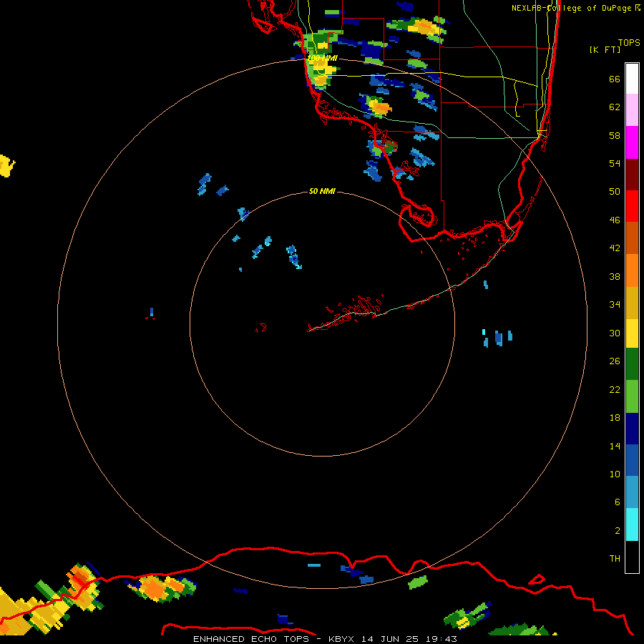The width and height of the screenshot is (644, 644).
Task: Click the '34' value on the legend
Action: pyautogui.click(x=615, y=305)
